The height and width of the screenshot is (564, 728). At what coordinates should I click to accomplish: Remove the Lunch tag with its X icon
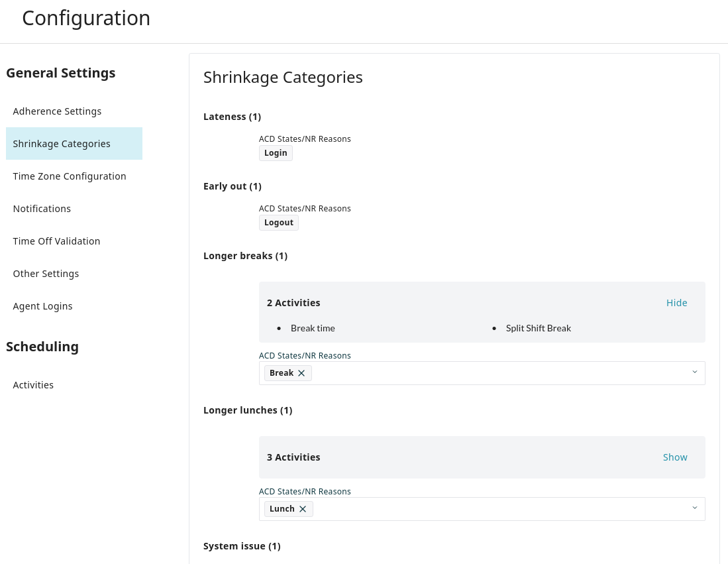click(303, 509)
